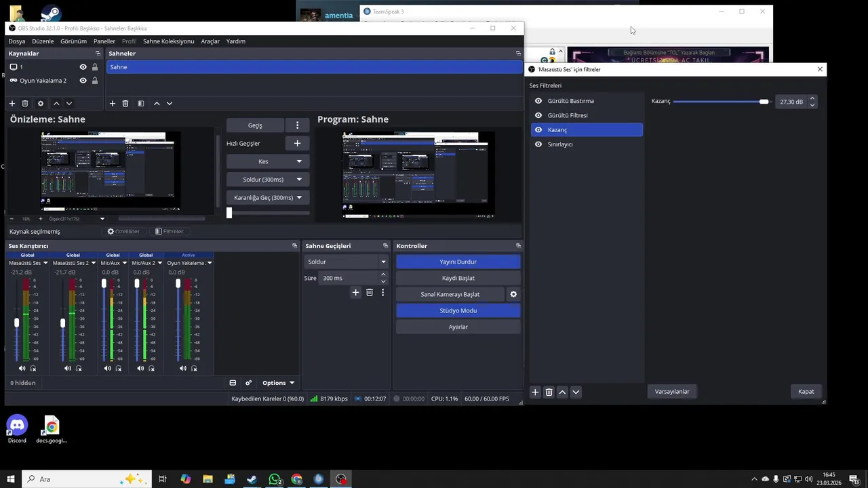Click Kapat in filters window
868x488 pixels.
[x=806, y=391]
